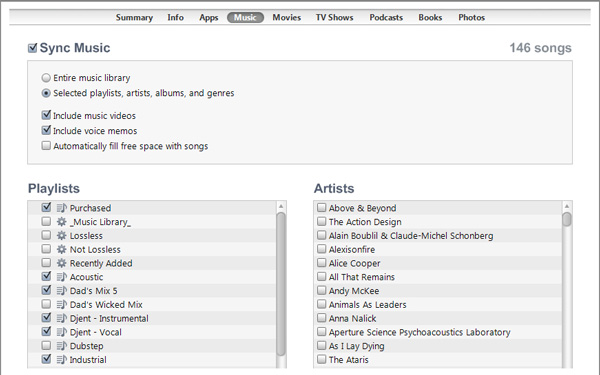
Task: Switch to the TV Shows tab
Action: 334,18
